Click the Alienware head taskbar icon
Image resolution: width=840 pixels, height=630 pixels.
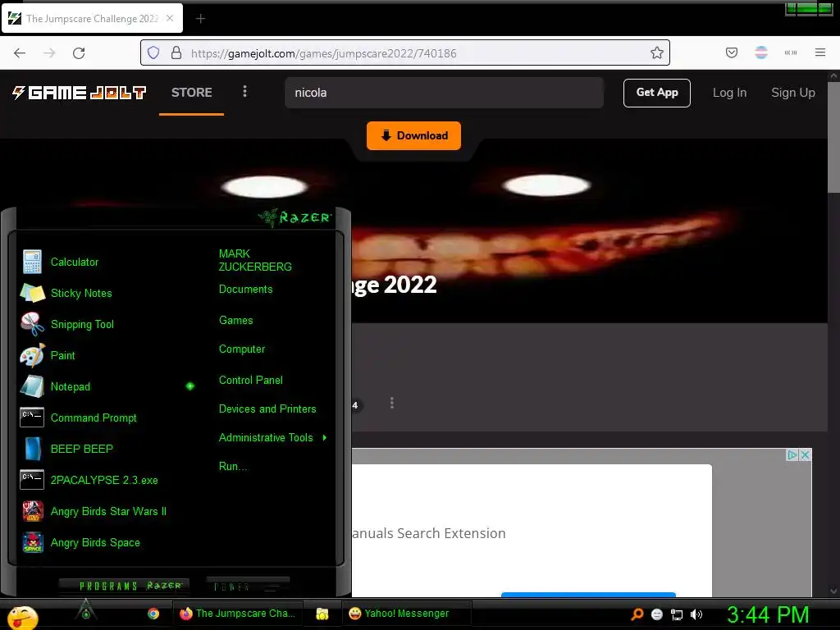point(85,610)
